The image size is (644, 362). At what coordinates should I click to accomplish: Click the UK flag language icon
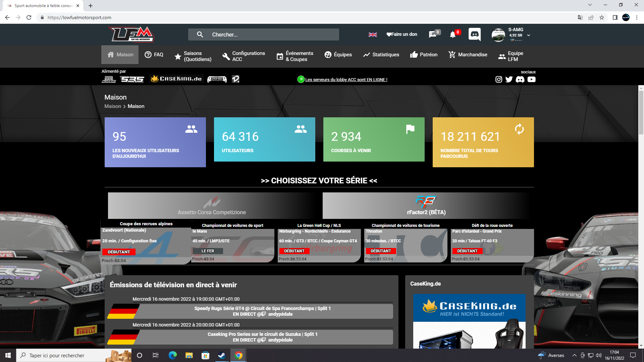(373, 35)
